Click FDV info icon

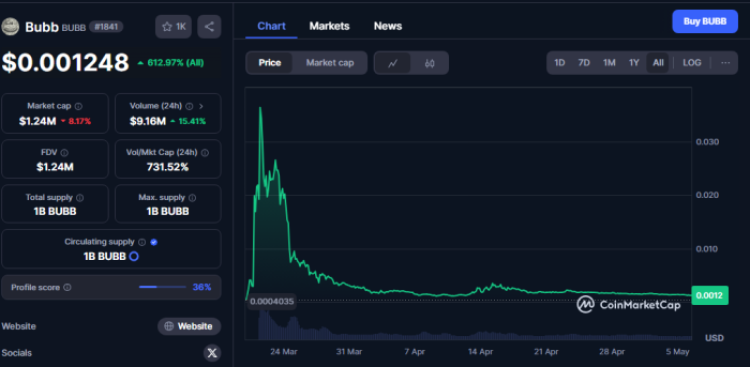coord(65,153)
